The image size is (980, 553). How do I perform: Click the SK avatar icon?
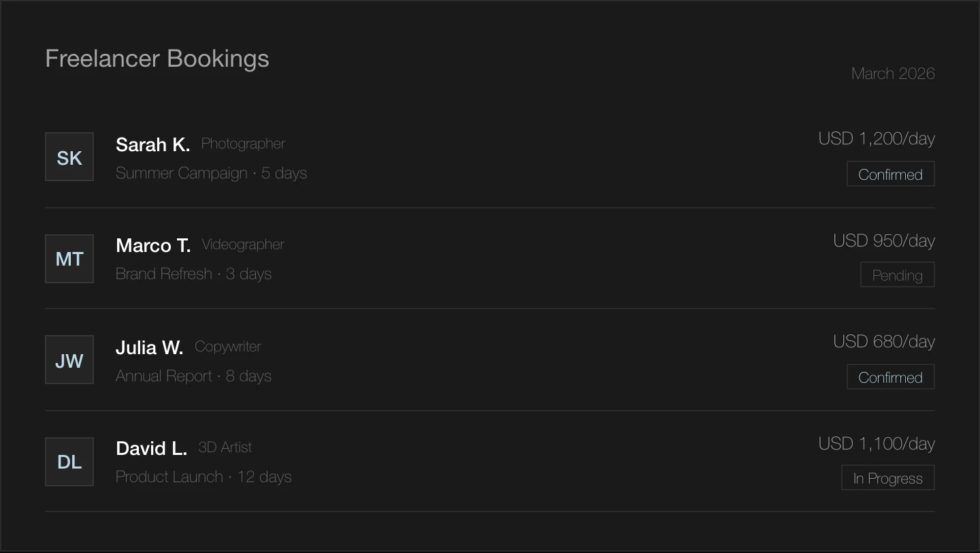point(69,157)
